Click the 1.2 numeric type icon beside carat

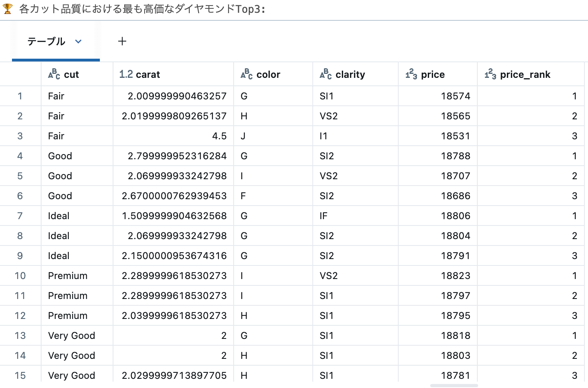(125, 74)
